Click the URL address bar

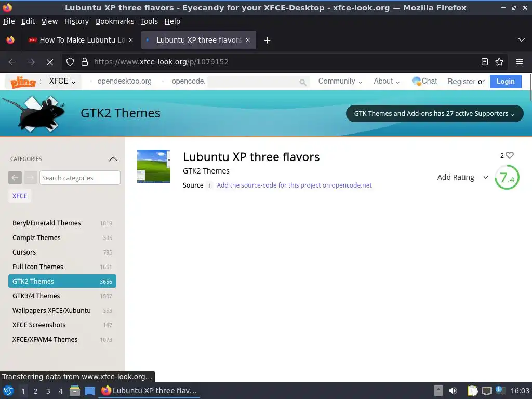click(285, 62)
